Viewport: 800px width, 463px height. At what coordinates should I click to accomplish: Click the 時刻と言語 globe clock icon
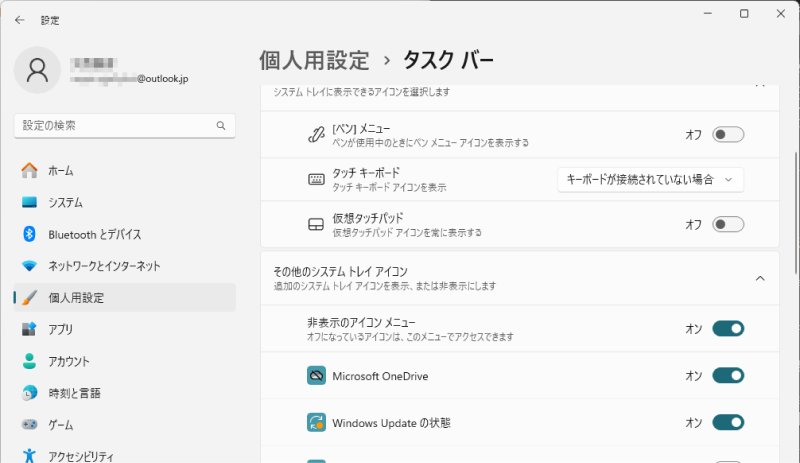[x=30, y=393]
